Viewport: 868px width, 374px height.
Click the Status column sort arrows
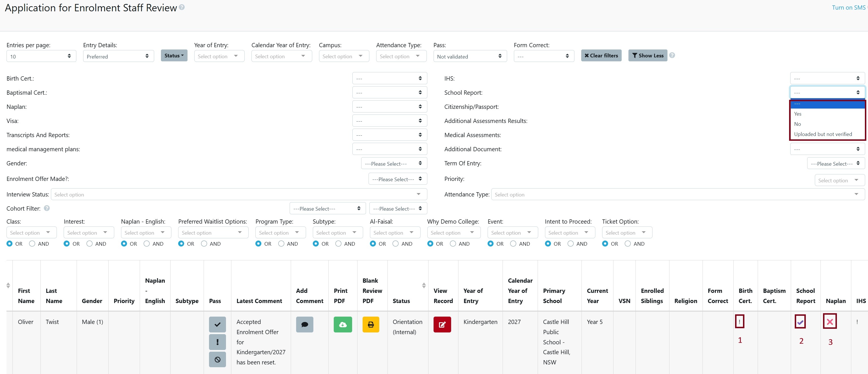pos(424,286)
